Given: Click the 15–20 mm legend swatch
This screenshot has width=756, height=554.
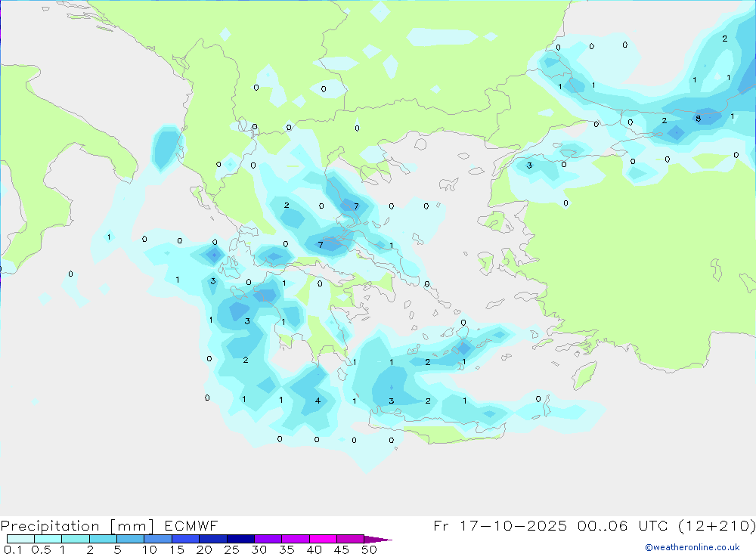Looking at the screenshot, I should 186,539.
